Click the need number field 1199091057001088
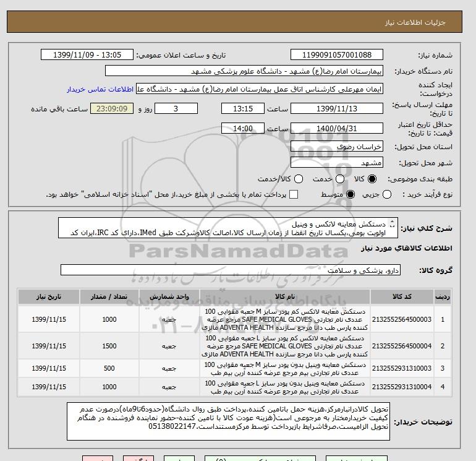476x461 pixels. click(337, 54)
